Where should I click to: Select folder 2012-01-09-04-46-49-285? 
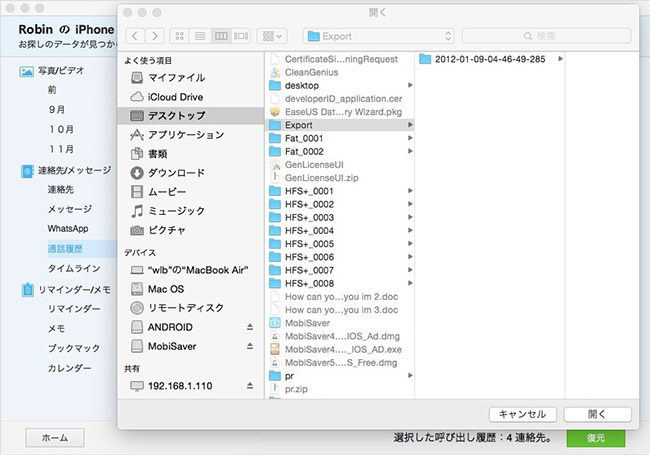tap(490, 59)
